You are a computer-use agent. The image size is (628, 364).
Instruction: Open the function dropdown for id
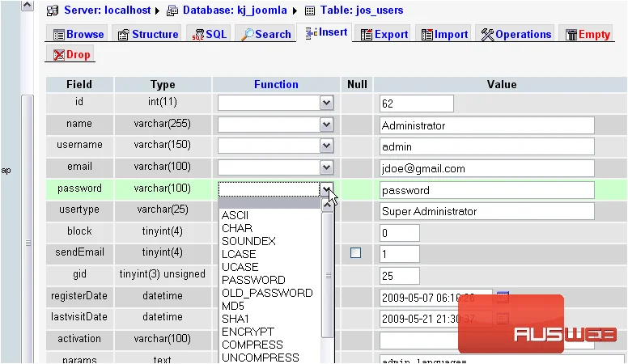275,104
